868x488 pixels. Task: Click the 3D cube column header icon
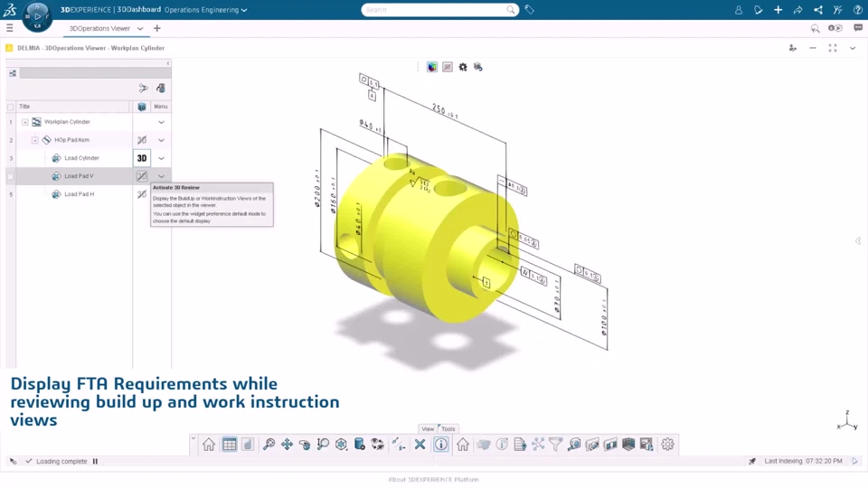click(142, 107)
